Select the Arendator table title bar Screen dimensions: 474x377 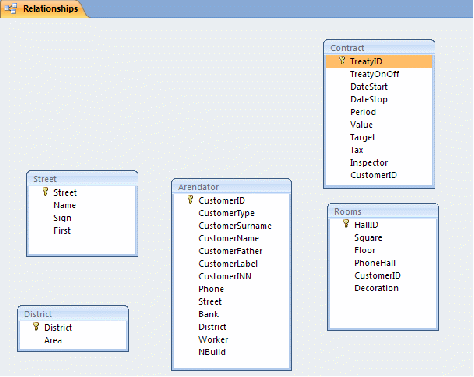(231, 187)
